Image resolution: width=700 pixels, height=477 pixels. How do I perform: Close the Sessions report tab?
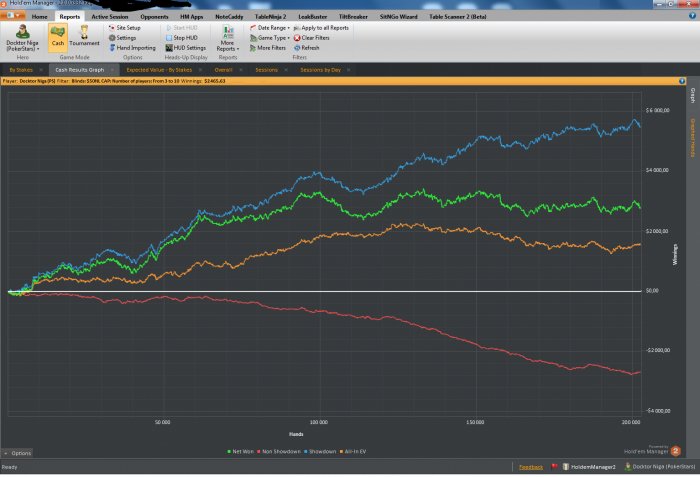tap(286, 70)
